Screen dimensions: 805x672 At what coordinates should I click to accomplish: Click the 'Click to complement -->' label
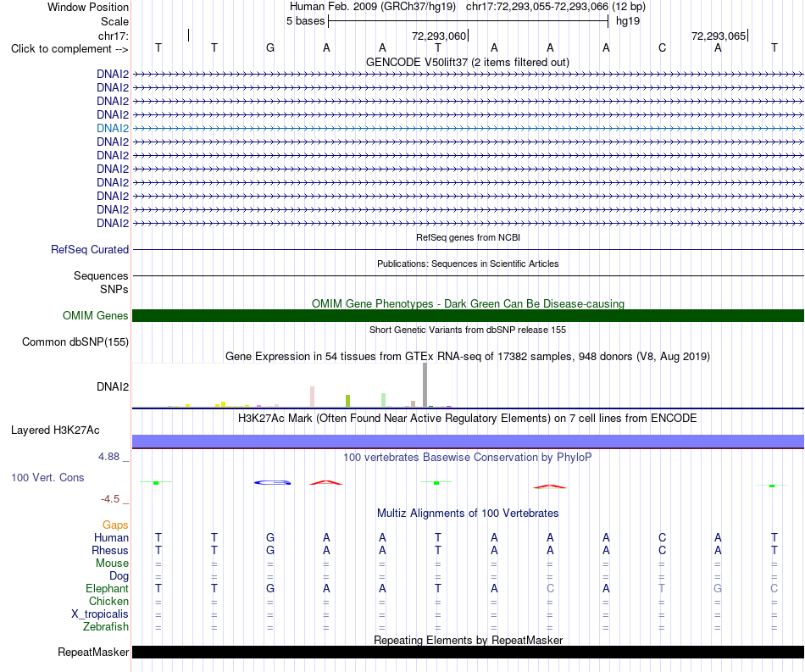69,49
